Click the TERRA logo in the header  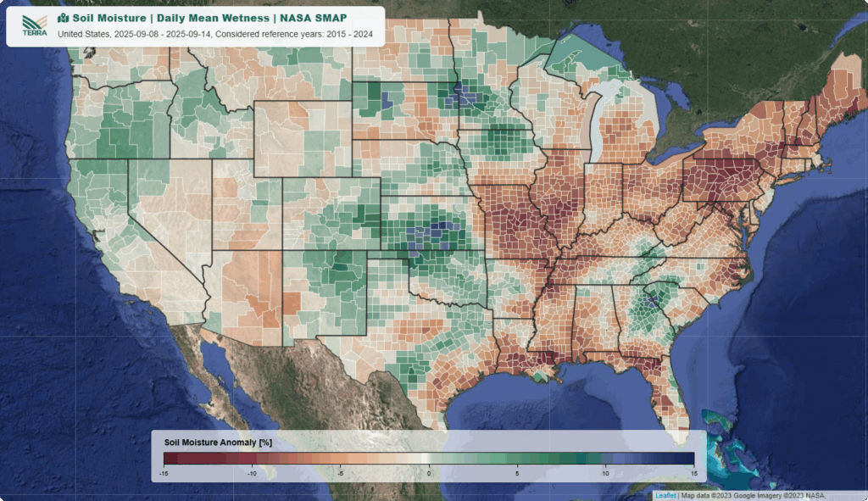[x=35, y=25]
